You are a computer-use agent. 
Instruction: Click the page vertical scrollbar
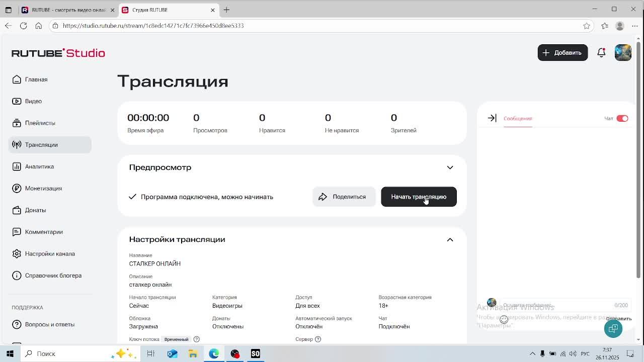[639, 161]
